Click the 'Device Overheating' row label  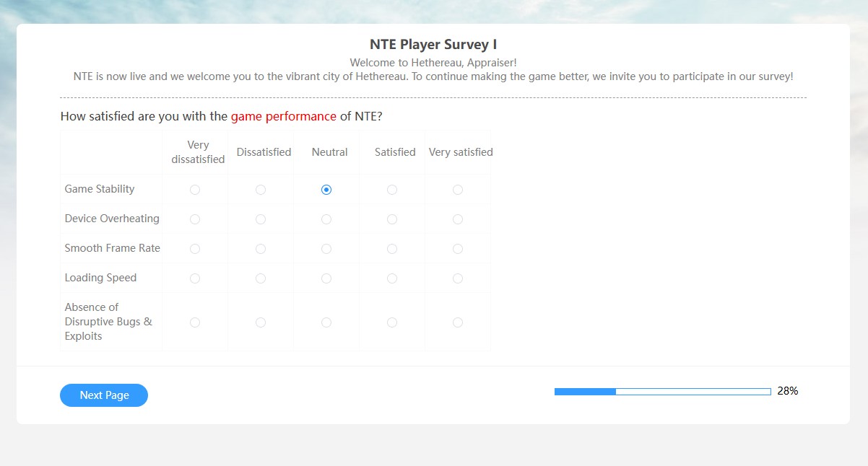[x=112, y=219]
